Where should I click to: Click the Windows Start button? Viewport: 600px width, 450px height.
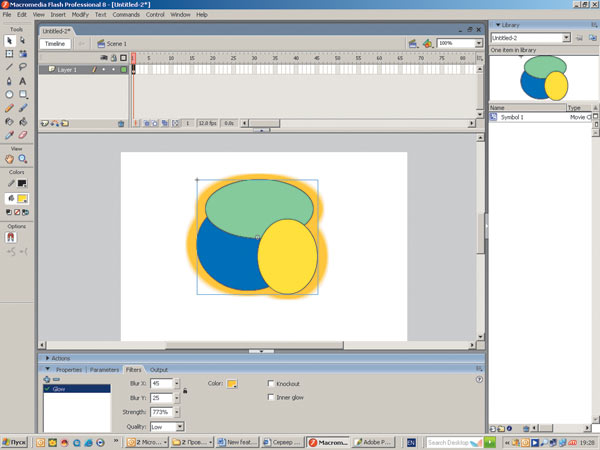(16, 441)
